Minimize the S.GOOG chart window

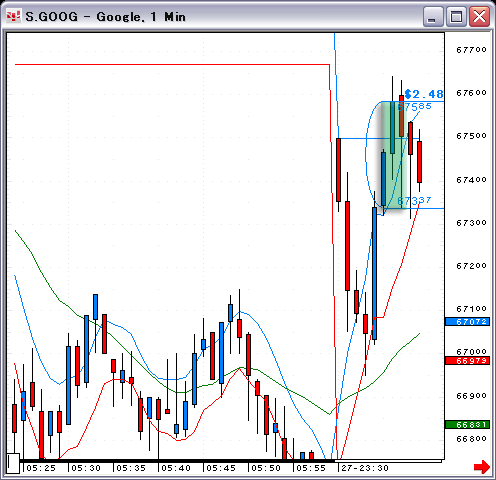(433, 16)
